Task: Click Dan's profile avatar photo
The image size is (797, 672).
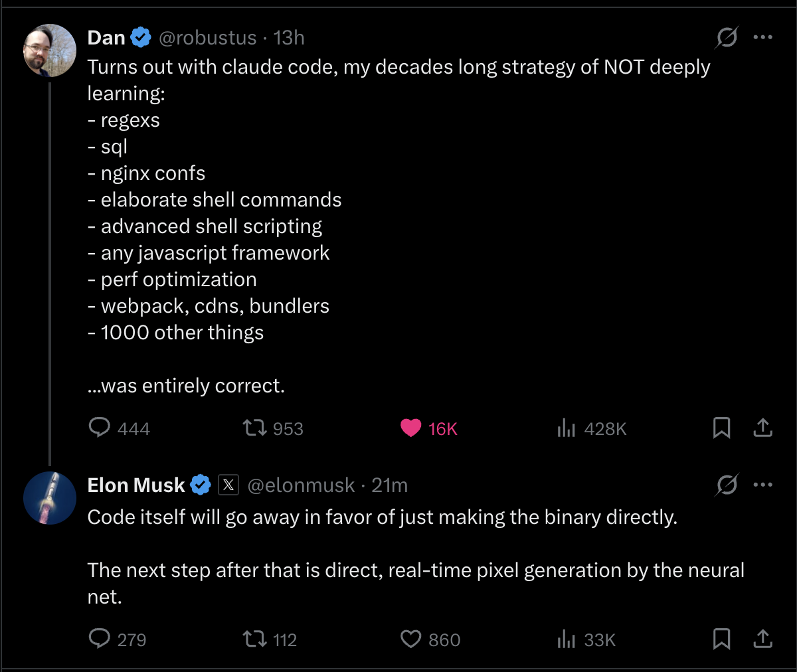Action: 50,50
